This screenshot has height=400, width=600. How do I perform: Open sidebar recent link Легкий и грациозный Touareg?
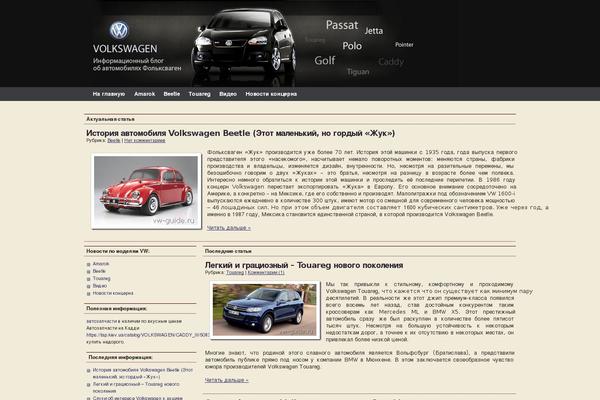coord(136,387)
